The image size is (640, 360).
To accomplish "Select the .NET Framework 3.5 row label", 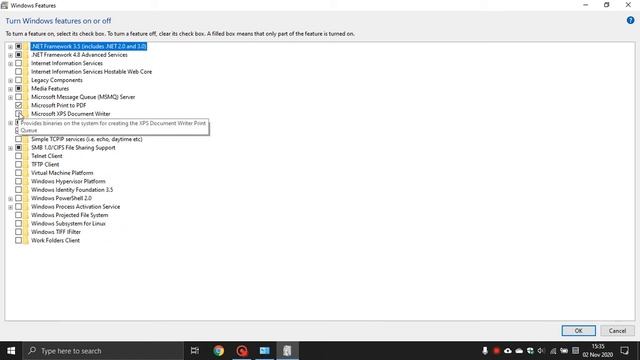I will pyautogui.click(x=89, y=46).
